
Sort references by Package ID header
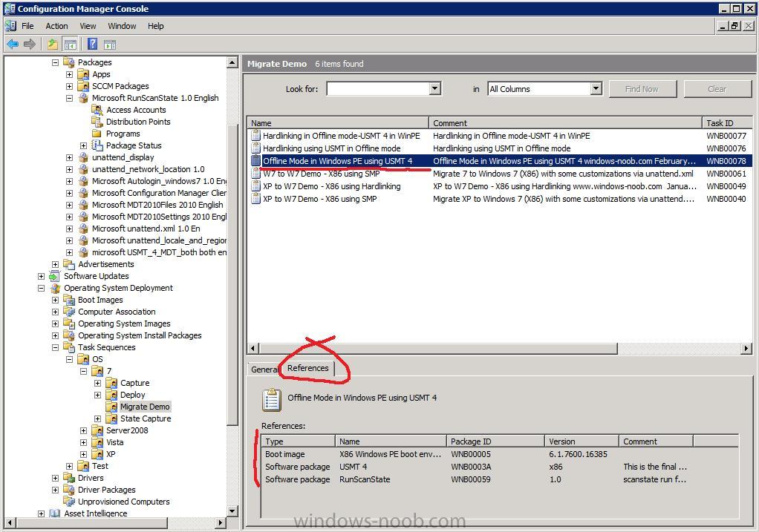point(495,441)
